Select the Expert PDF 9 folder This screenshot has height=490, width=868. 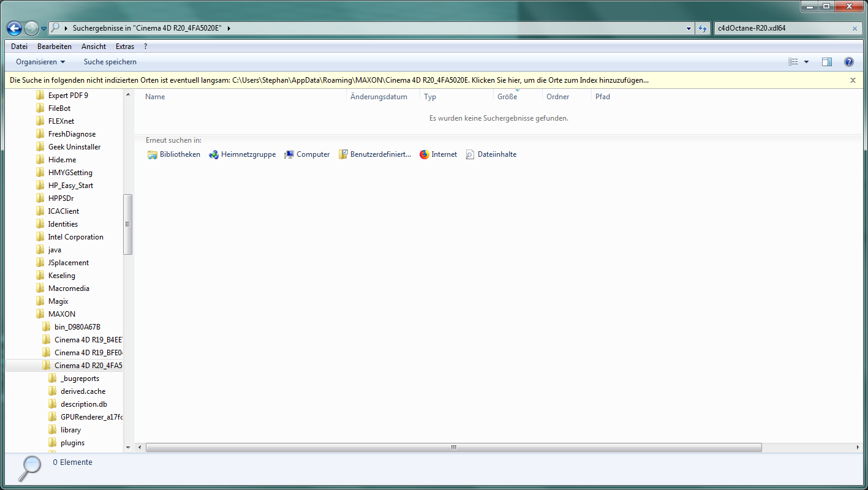pyautogui.click(x=68, y=96)
